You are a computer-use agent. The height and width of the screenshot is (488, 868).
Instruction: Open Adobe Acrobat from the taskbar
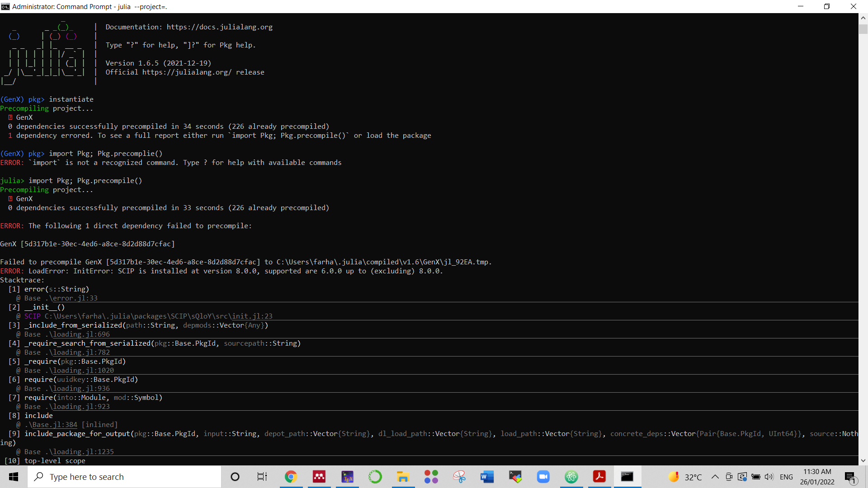pyautogui.click(x=599, y=477)
